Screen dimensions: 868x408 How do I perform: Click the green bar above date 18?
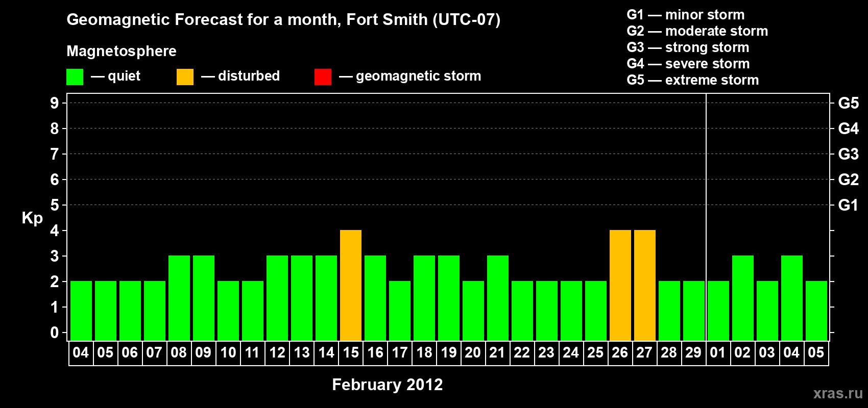tap(424, 298)
